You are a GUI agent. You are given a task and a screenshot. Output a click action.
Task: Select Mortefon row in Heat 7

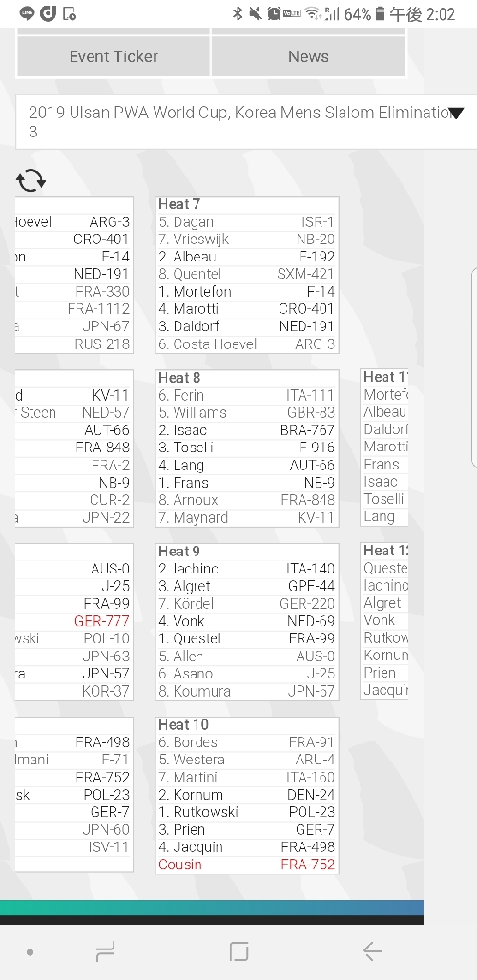(247, 291)
